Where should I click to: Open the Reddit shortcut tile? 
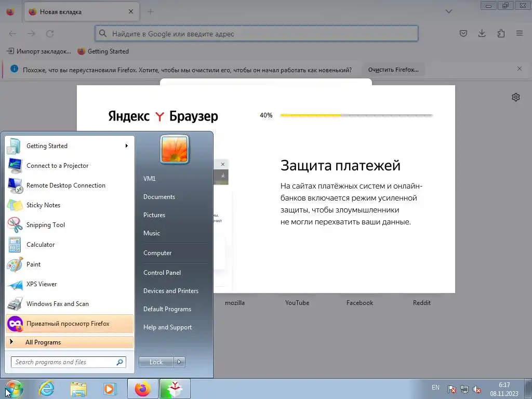pyautogui.click(x=422, y=303)
